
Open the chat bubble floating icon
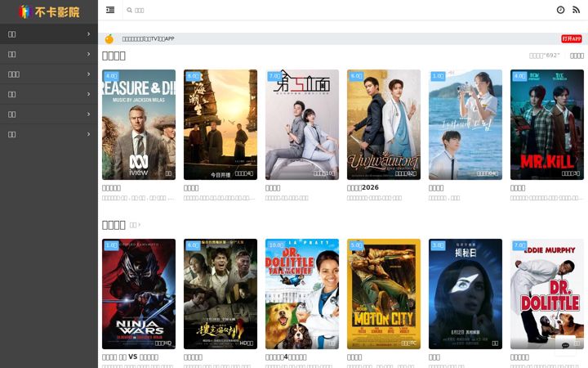[x=565, y=345]
